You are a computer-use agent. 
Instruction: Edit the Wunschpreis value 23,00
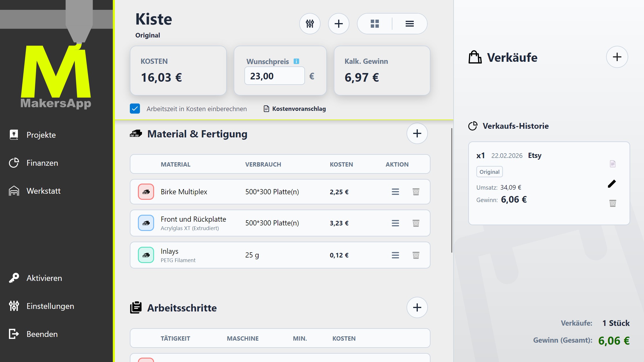pos(275,76)
